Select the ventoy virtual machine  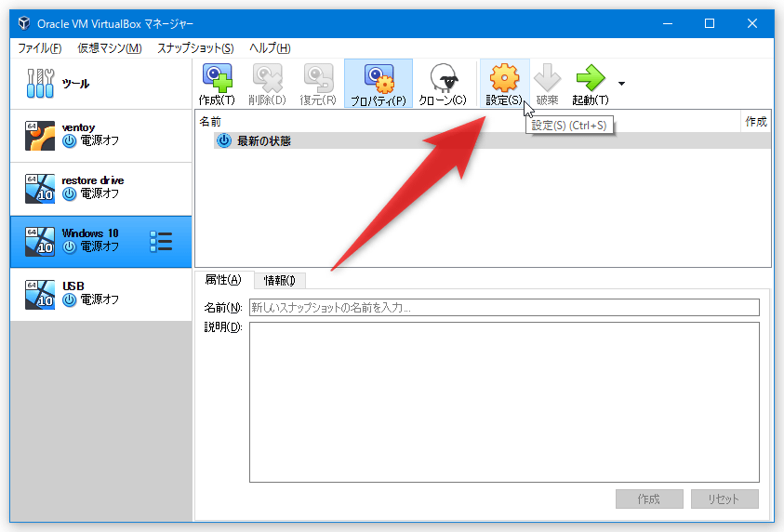[x=101, y=136]
